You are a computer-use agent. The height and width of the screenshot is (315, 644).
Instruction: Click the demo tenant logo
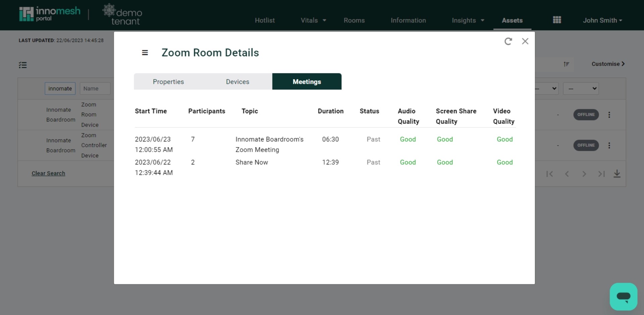click(122, 15)
